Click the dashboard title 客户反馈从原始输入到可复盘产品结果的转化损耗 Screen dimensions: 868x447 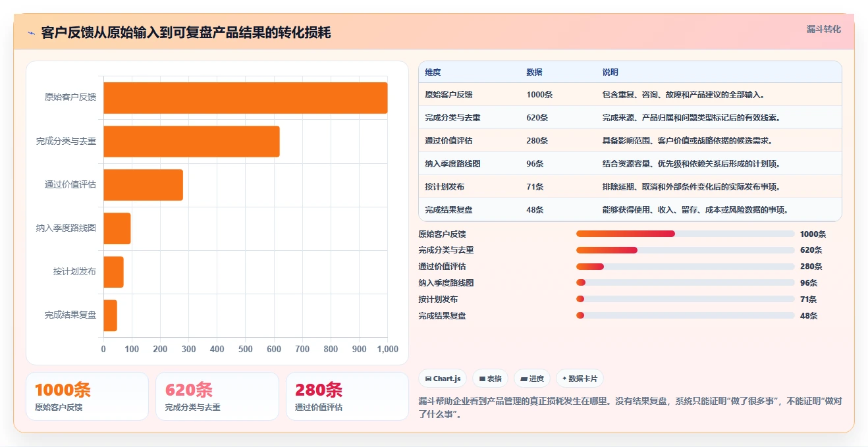(x=186, y=33)
